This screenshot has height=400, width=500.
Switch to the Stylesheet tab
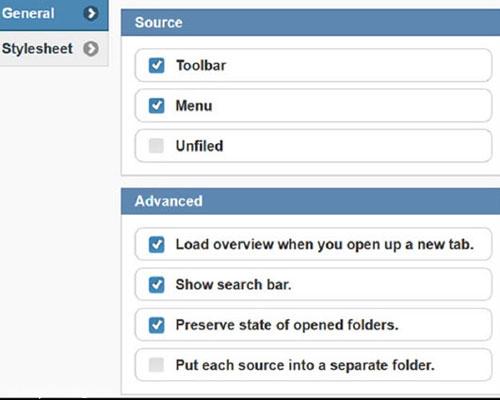54,49
